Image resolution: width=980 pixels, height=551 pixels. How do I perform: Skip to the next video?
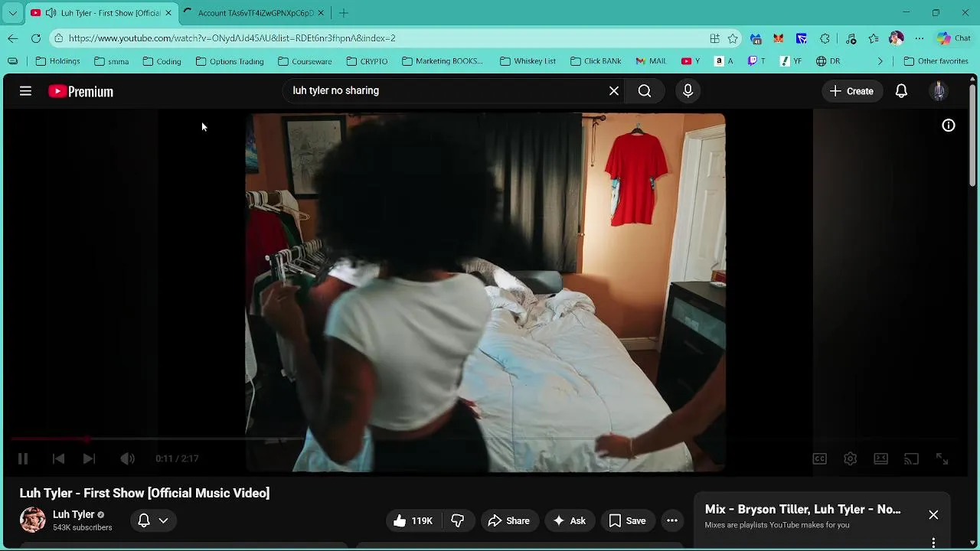(x=89, y=458)
